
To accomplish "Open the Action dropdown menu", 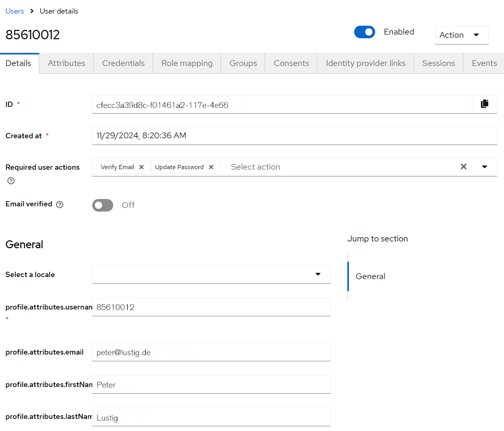I will (x=462, y=35).
